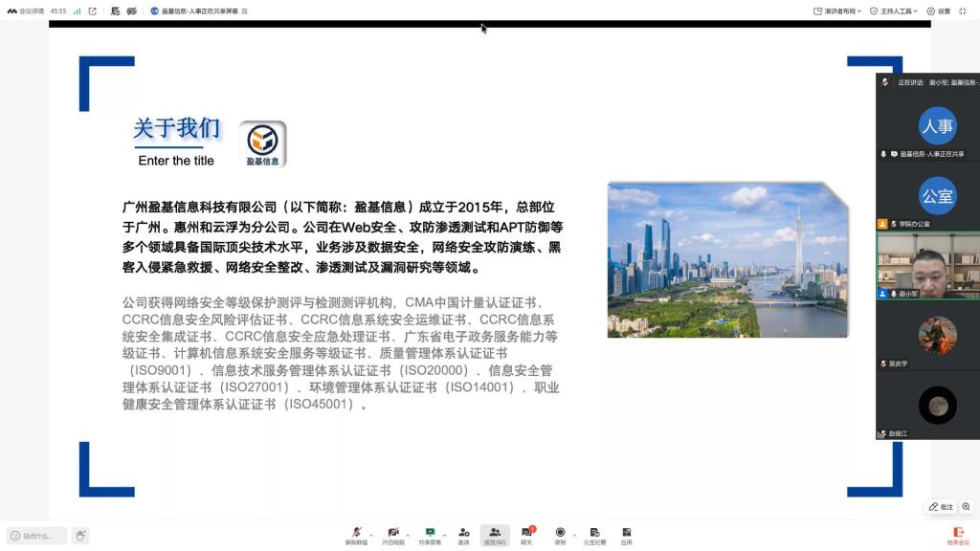The height and width of the screenshot is (551, 980).
Task: Click the annotate (批注) button
Action: pyautogui.click(x=941, y=507)
